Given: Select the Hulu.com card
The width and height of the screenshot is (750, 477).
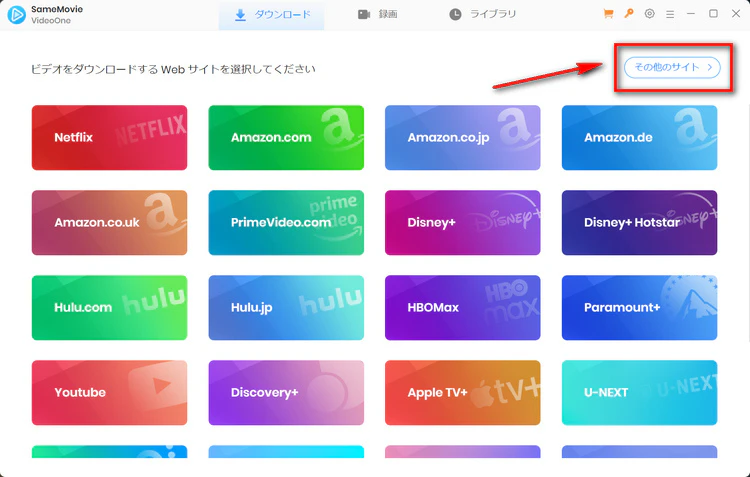Looking at the screenshot, I should (x=109, y=308).
